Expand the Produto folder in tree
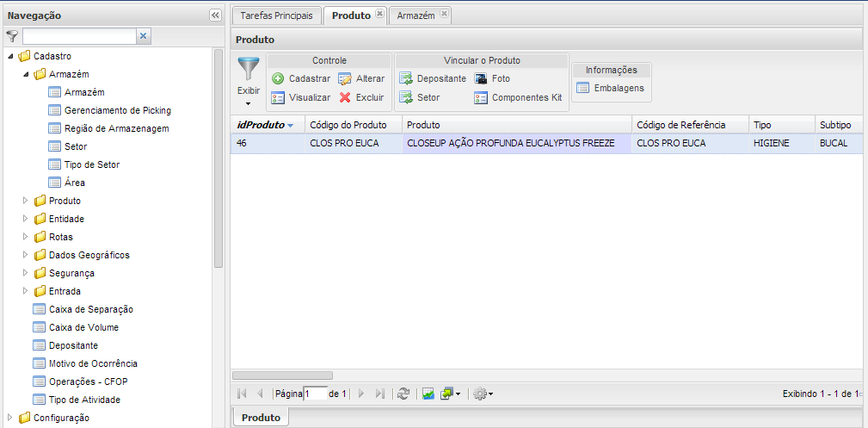868x428 pixels. (25, 200)
